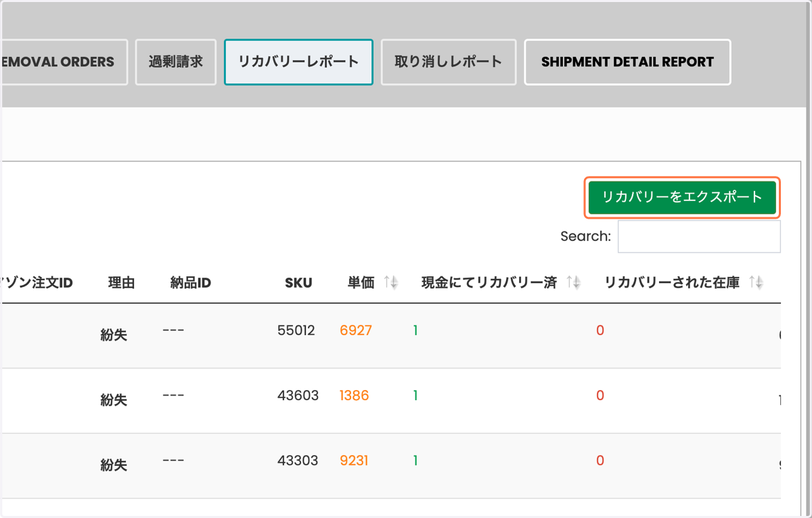Image resolution: width=812 pixels, height=518 pixels.
Task: Click cash recovered value in 55012 row
Action: click(x=415, y=330)
